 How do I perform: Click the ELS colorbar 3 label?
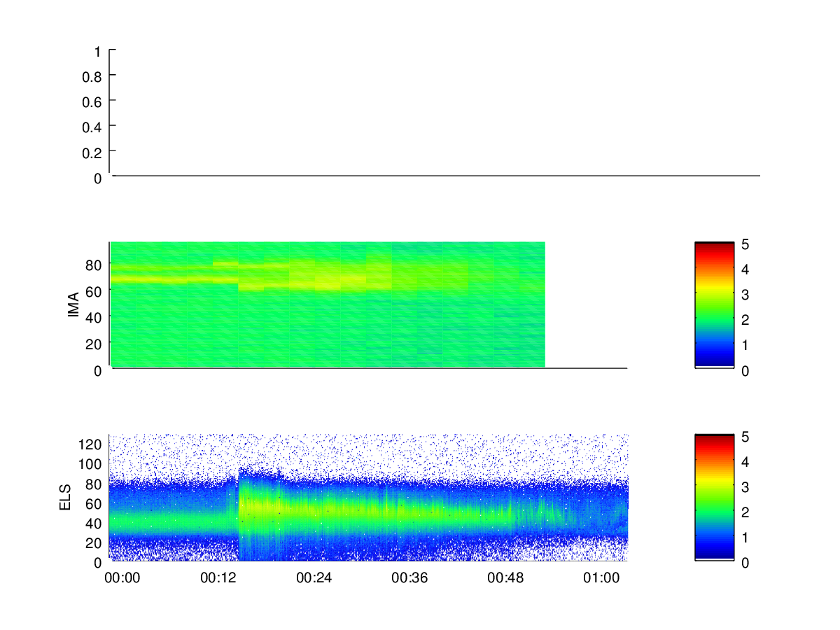[x=745, y=487]
